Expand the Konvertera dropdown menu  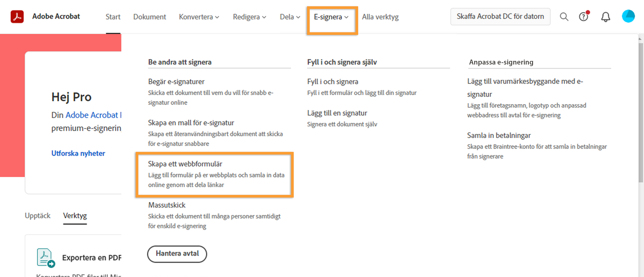pos(199,17)
